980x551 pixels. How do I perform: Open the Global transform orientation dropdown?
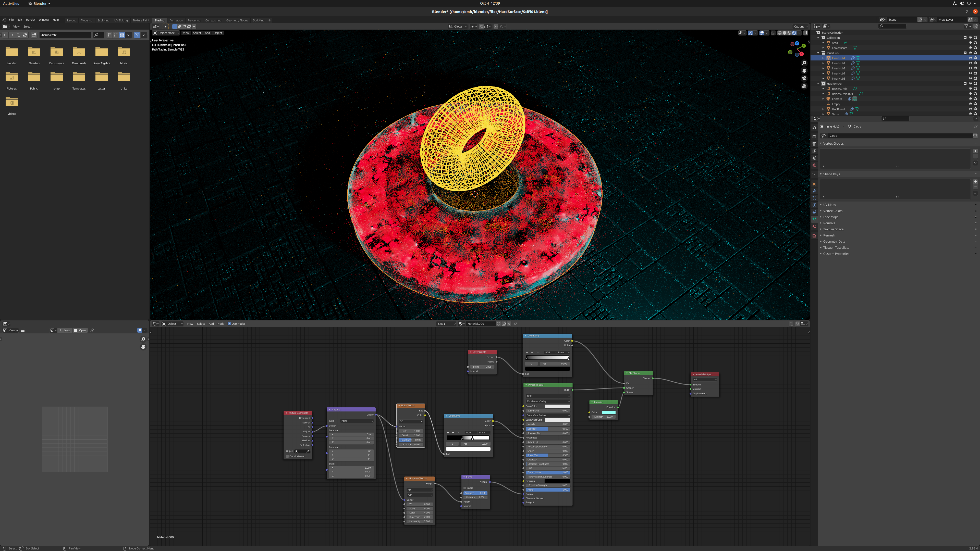click(x=458, y=27)
